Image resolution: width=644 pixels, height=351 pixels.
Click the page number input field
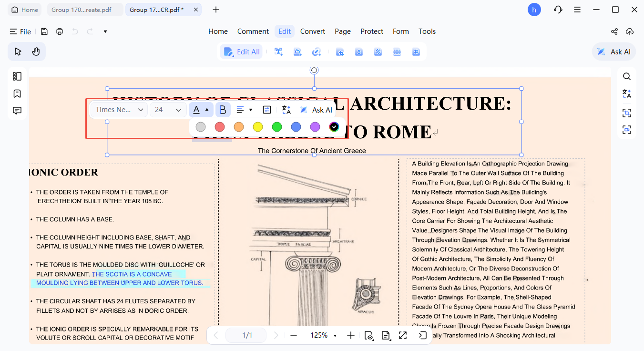[246, 335]
